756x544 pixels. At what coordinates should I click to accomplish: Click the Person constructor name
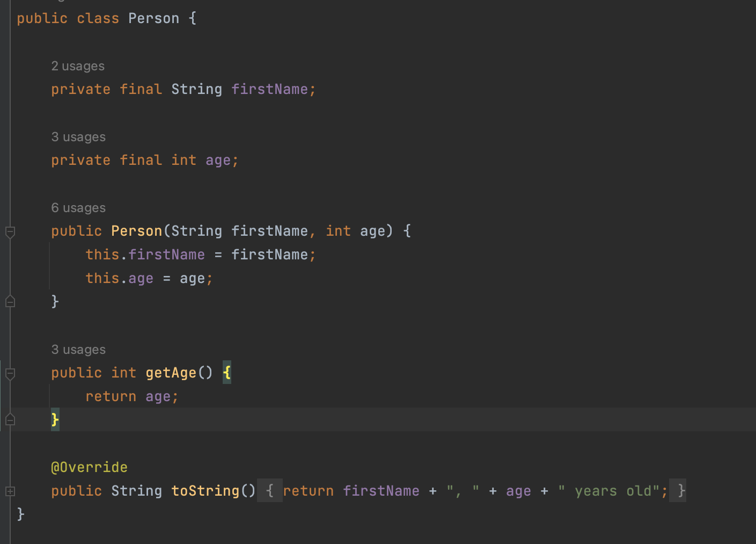(x=136, y=231)
